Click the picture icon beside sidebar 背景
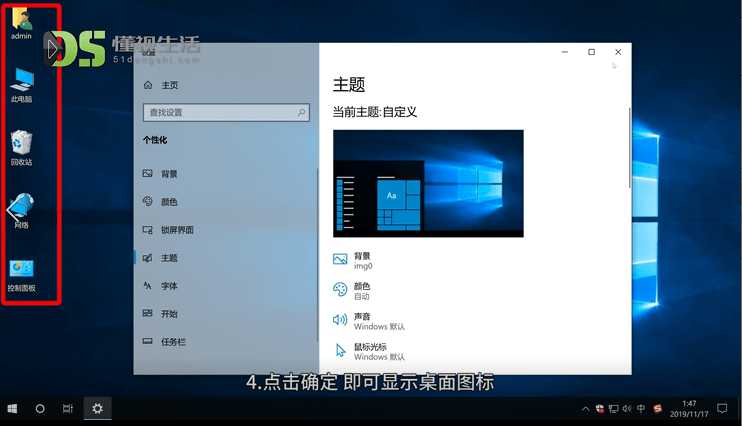 coord(148,173)
